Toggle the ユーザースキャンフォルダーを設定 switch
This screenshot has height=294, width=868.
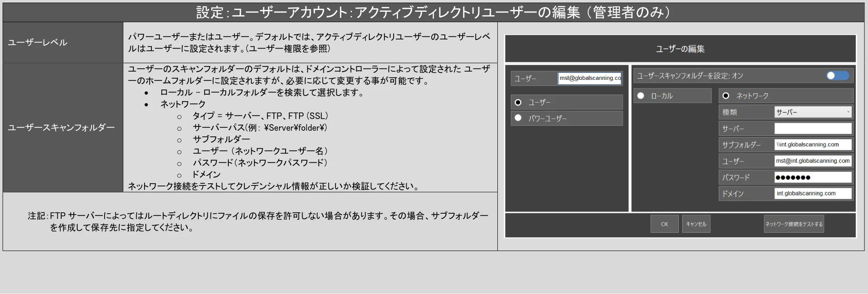(838, 76)
